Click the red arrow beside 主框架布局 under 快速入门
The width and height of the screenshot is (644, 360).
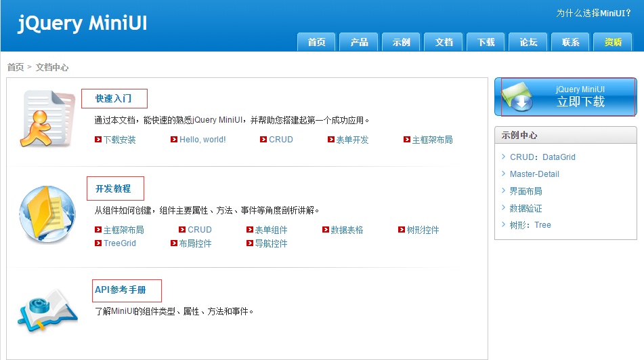[407, 139]
